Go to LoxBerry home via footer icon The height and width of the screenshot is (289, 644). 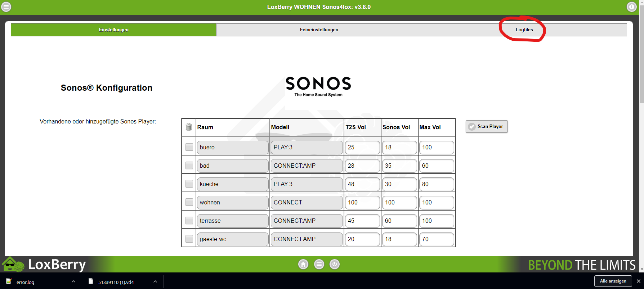[x=303, y=265]
